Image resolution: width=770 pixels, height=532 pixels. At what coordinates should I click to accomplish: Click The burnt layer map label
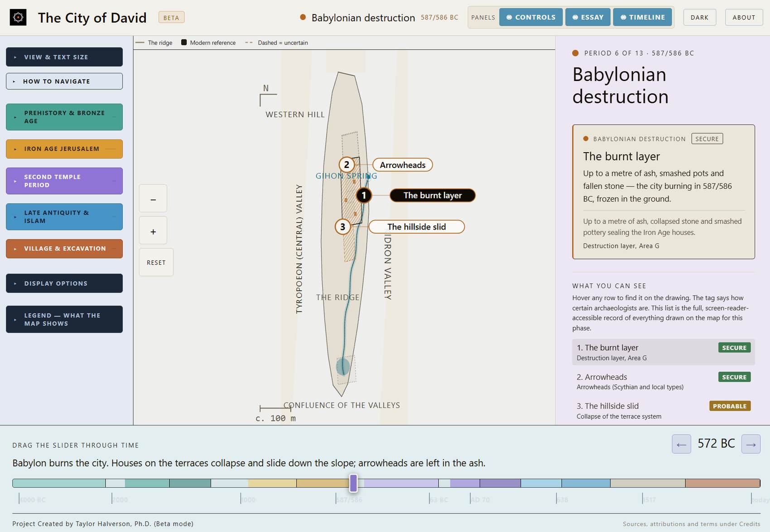coord(433,195)
